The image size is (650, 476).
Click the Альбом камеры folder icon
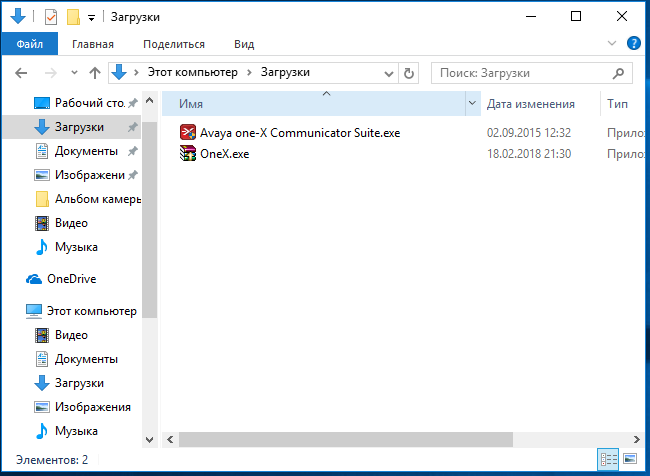[42, 199]
